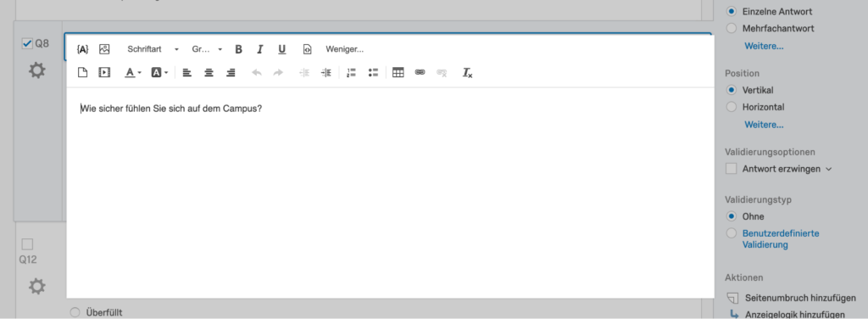Open the Schriftart font dropdown
Screen dimensions: 868x319
(x=153, y=49)
